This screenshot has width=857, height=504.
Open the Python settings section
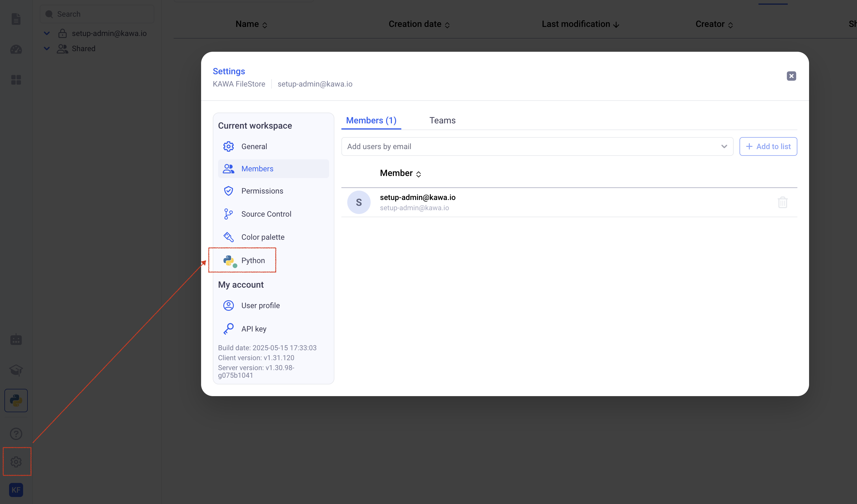[253, 260]
